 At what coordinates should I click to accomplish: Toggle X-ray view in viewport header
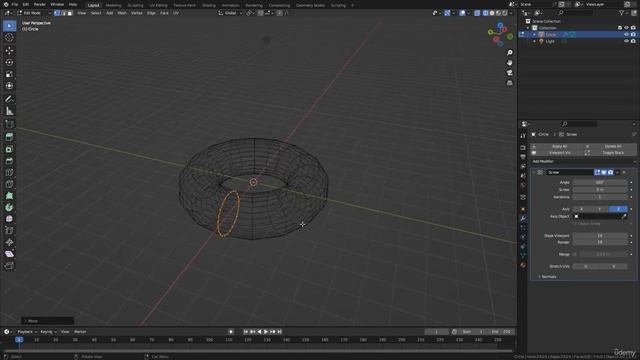coord(477,13)
